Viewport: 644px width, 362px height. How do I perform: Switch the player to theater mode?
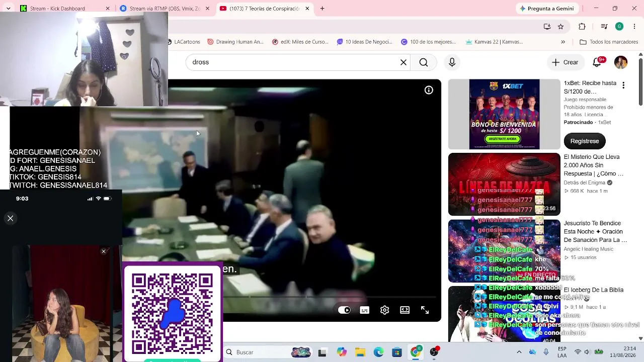pyautogui.click(x=405, y=310)
